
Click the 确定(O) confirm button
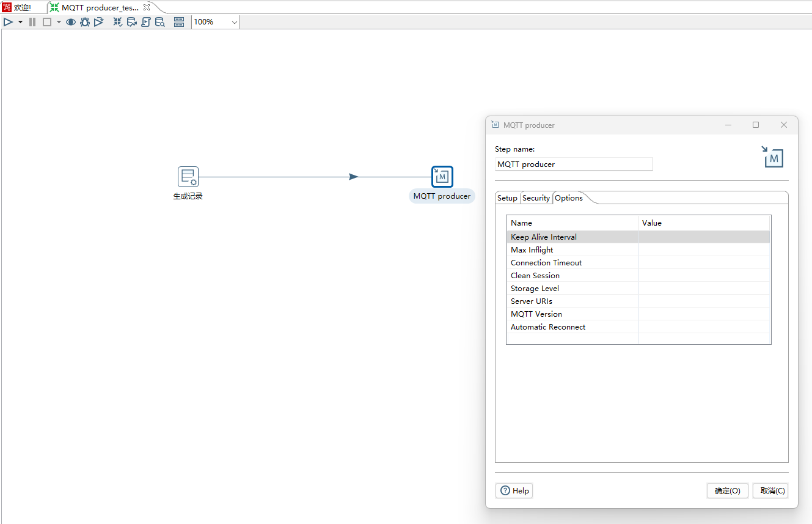727,491
